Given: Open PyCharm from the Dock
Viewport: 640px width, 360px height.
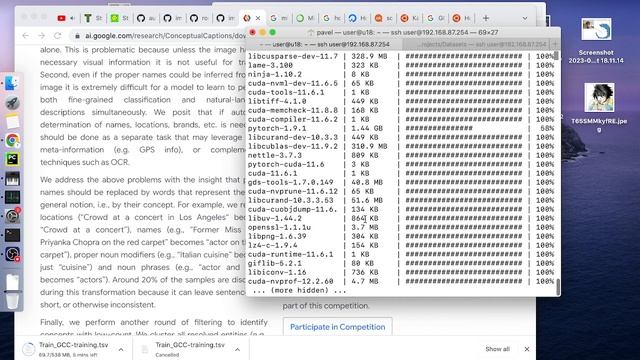Looking at the screenshot, I should coord(12,159).
